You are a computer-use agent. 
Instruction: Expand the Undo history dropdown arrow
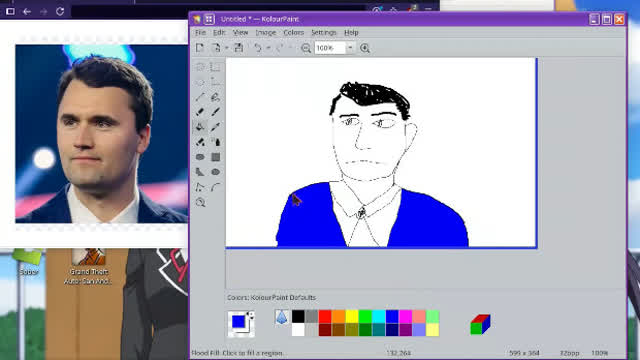click(x=269, y=48)
